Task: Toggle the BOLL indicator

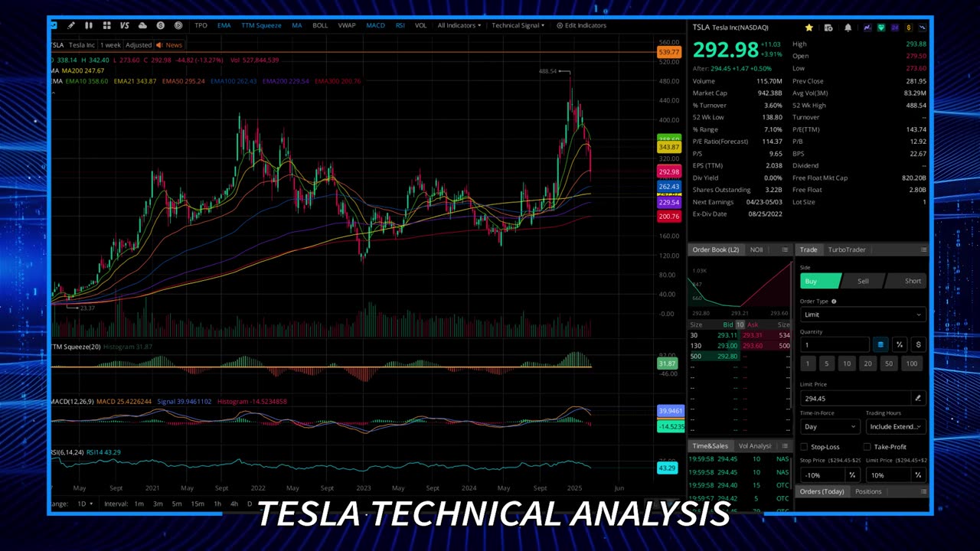Action: (x=320, y=25)
